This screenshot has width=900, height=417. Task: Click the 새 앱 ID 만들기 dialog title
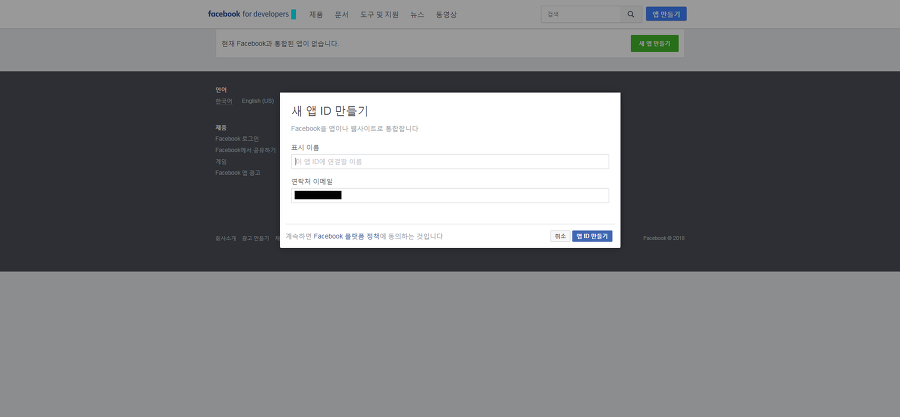pos(329,111)
